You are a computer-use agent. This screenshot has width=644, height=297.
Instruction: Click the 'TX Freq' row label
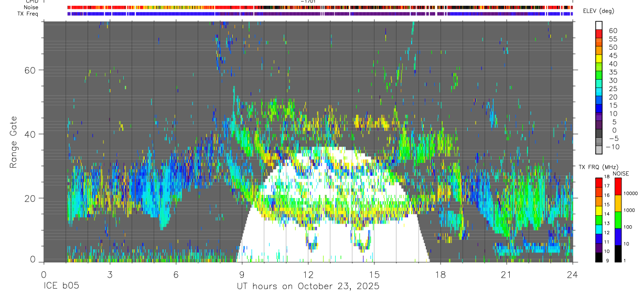(28, 14)
